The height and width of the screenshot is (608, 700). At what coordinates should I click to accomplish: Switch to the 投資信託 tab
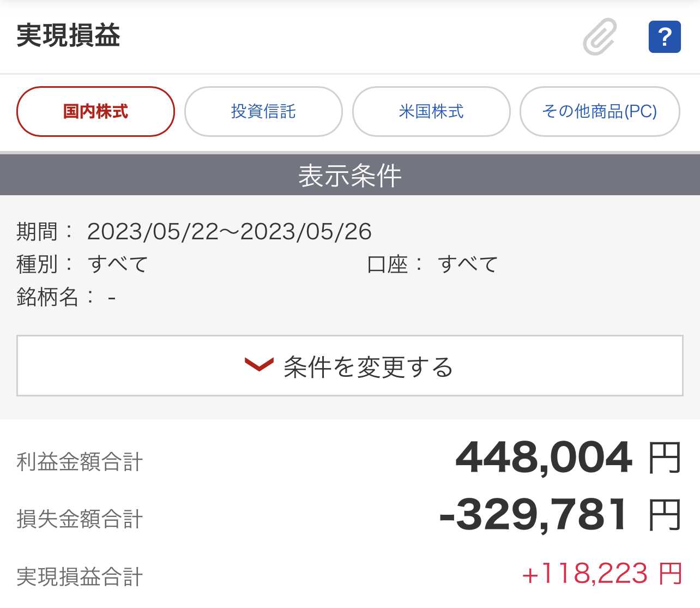click(x=263, y=111)
